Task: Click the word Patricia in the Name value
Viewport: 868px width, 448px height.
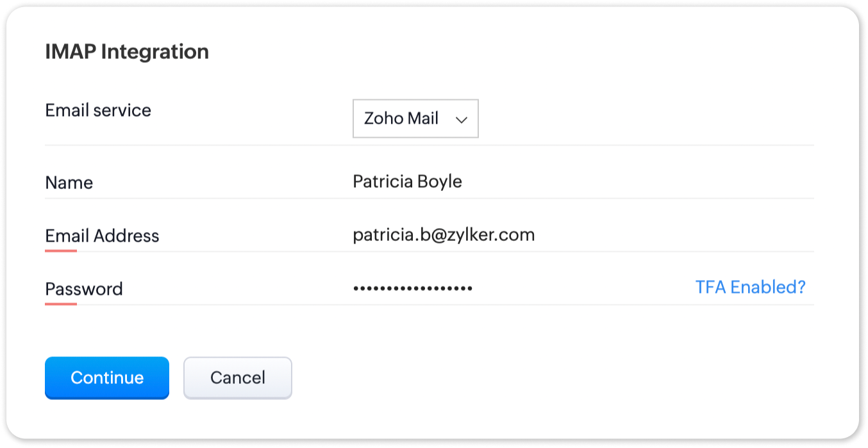Action: pyautogui.click(x=382, y=181)
